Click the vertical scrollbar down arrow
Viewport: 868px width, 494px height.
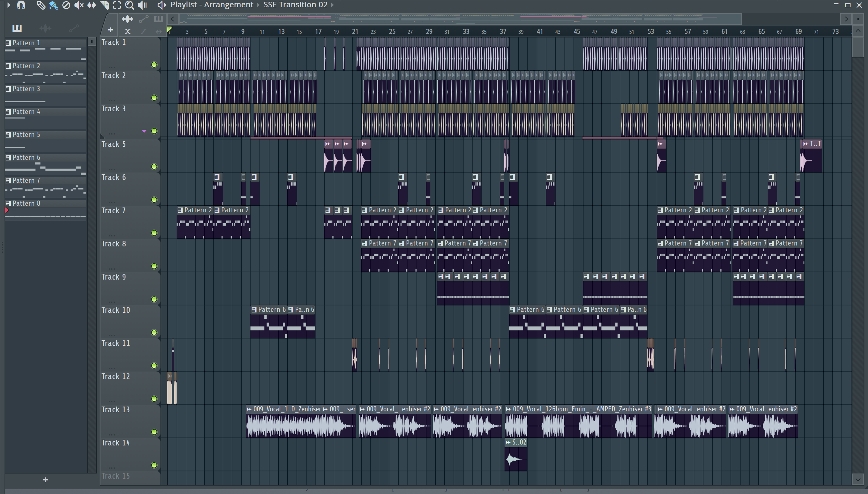pyautogui.click(x=858, y=480)
